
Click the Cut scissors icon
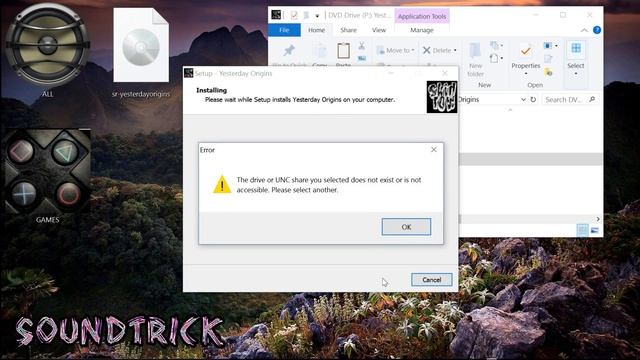(x=361, y=46)
